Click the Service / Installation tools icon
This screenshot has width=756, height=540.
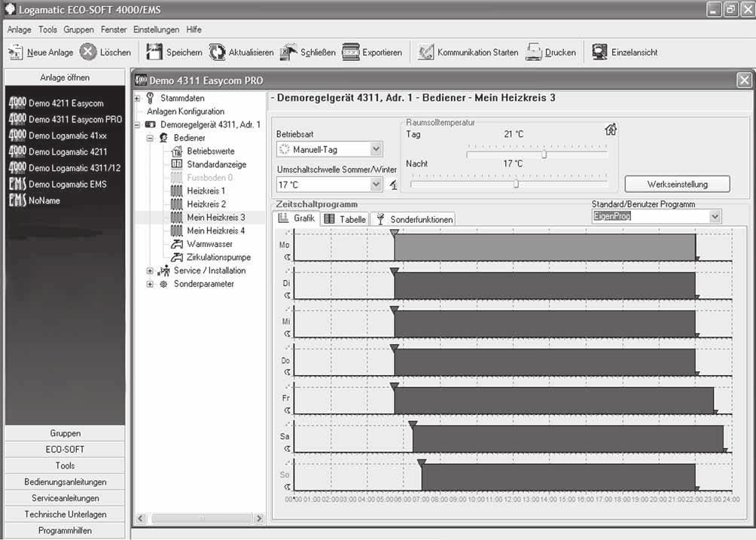[x=164, y=270]
